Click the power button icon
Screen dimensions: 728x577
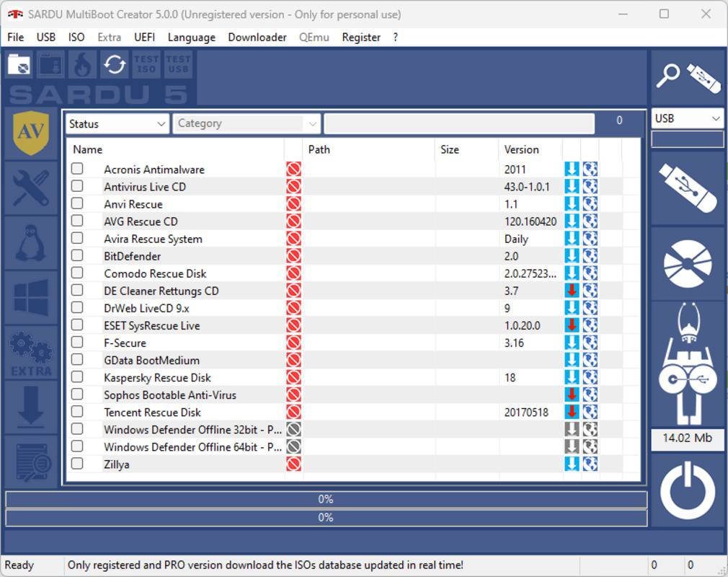(688, 490)
